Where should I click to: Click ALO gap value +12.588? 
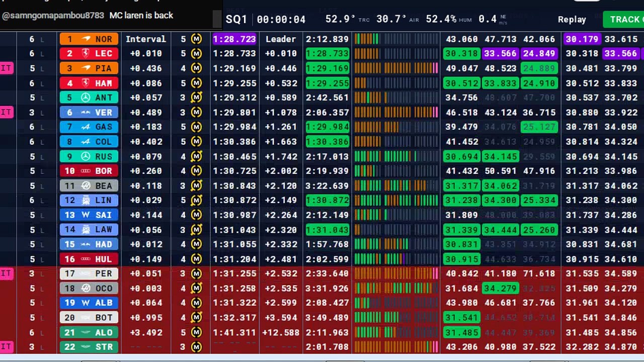[x=281, y=332]
